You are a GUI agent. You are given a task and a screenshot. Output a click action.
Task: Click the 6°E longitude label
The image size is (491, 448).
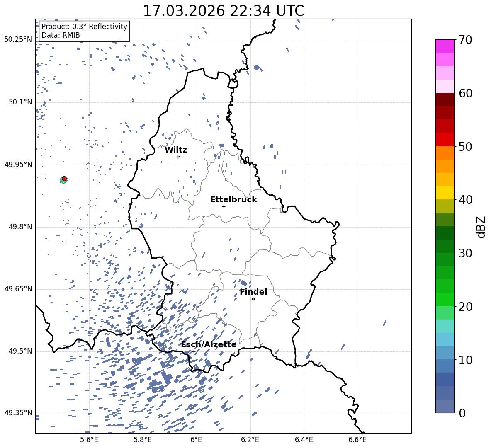point(196,440)
